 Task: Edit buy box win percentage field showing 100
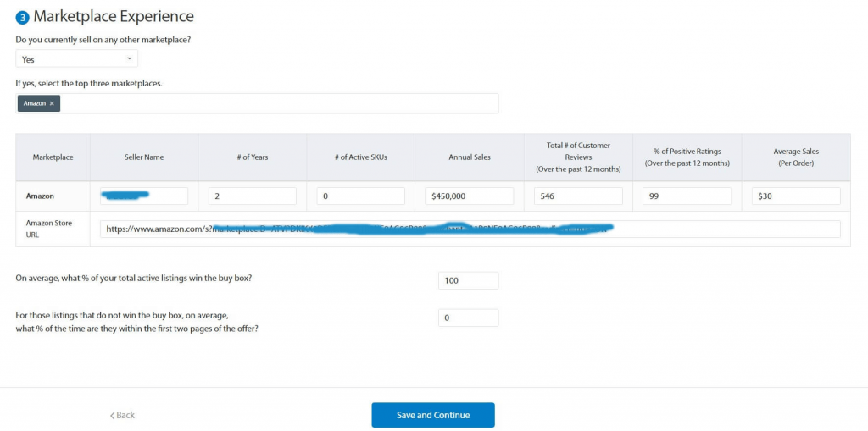[x=468, y=280]
